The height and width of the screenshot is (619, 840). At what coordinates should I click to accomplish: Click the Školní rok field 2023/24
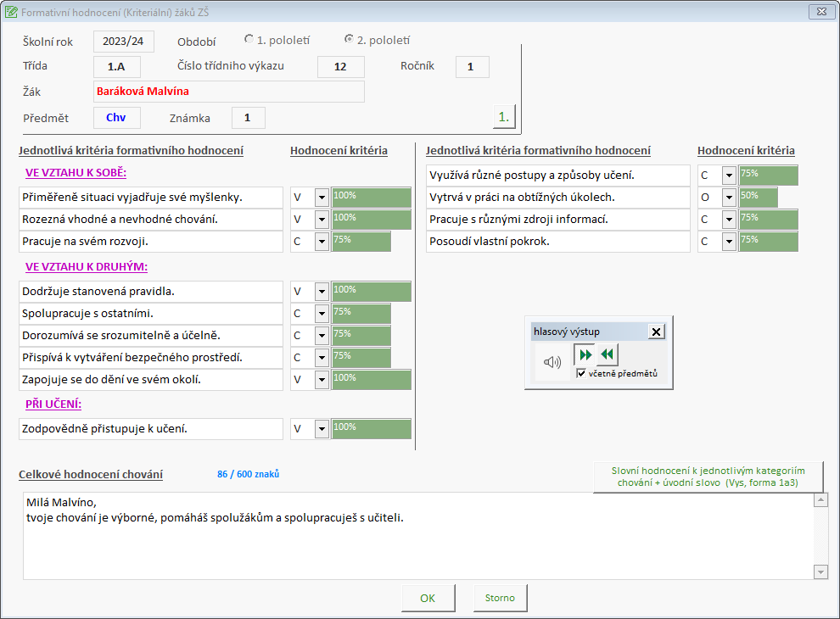click(x=124, y=42)
